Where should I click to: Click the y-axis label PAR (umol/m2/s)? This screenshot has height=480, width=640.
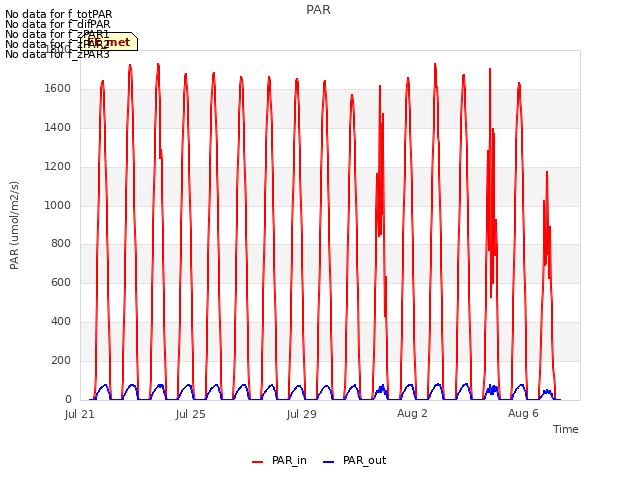[x=14, y=225]
